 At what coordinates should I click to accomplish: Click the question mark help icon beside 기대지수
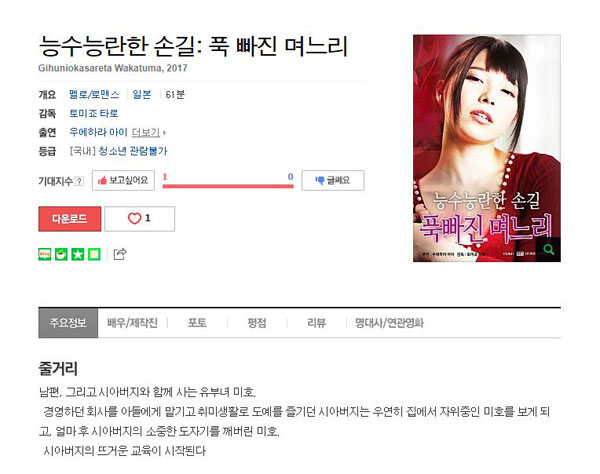[79, 181]
